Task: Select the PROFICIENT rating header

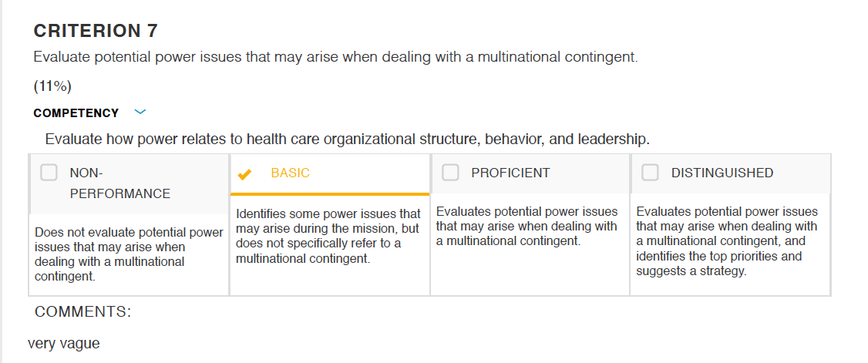Action: coord(530,173)
